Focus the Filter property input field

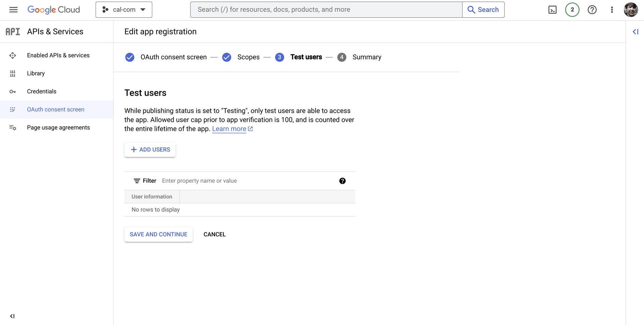point(248,181)
